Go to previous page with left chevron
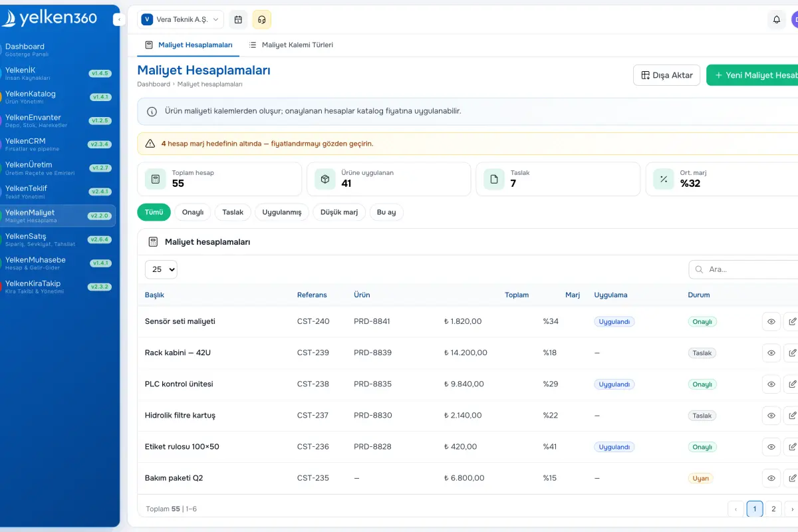The height and width of the screenshot is (532, 798). (x=736, y=509)
